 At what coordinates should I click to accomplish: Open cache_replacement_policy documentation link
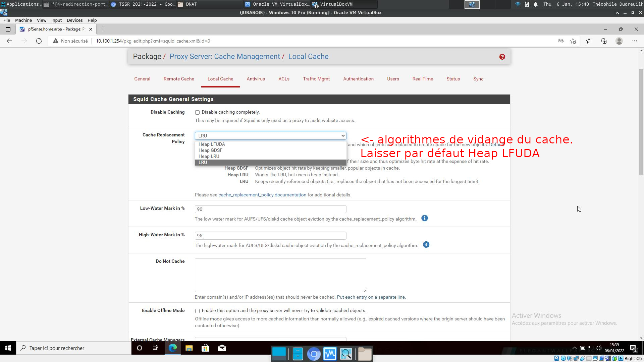point(262,195)
